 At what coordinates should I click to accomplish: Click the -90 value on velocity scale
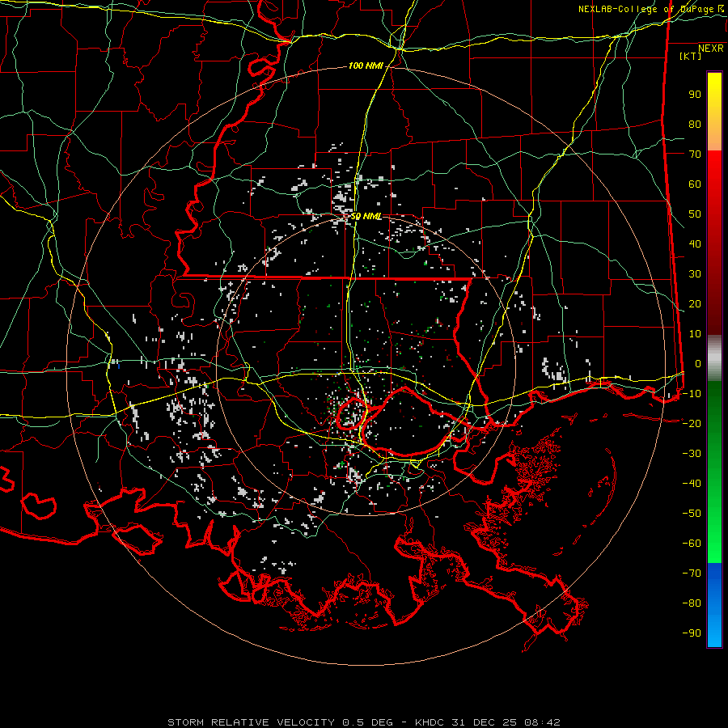coord(692,633)
